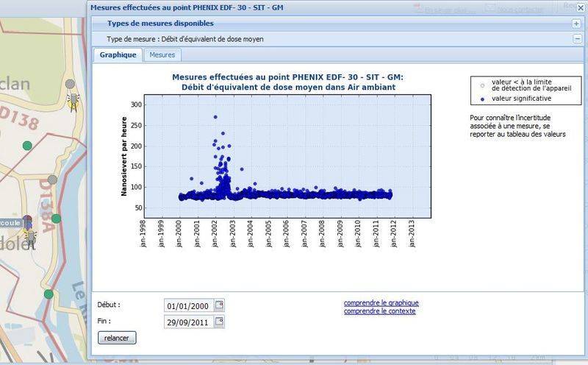Screen dimensions: 588x365
Task: Select the Graphique tab
Action: 118,55
